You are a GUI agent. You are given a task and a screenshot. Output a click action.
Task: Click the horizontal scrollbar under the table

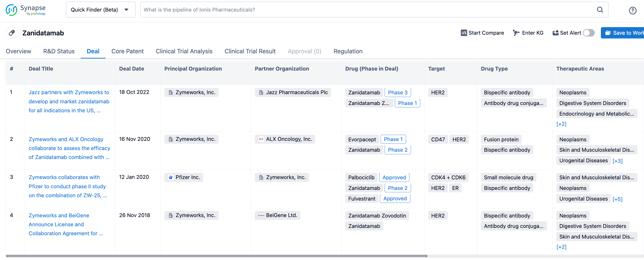[x=216, y=256]
